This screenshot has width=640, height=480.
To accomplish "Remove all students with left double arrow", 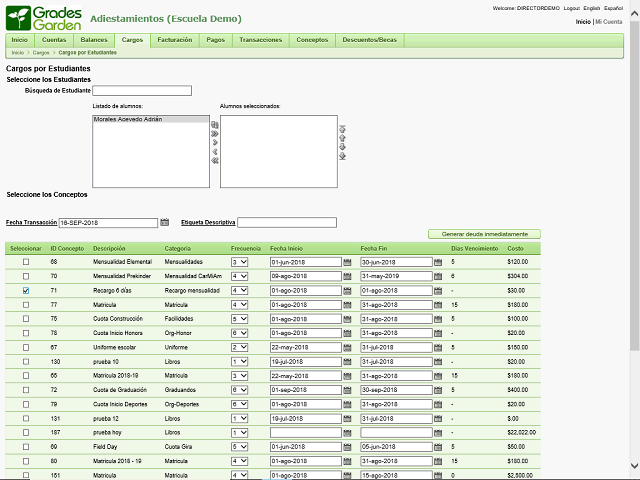I will click(x=215, y=161).
